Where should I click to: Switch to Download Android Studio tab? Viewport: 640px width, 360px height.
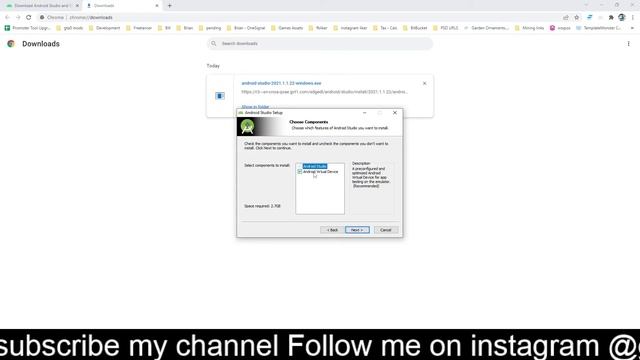[41, 6]
